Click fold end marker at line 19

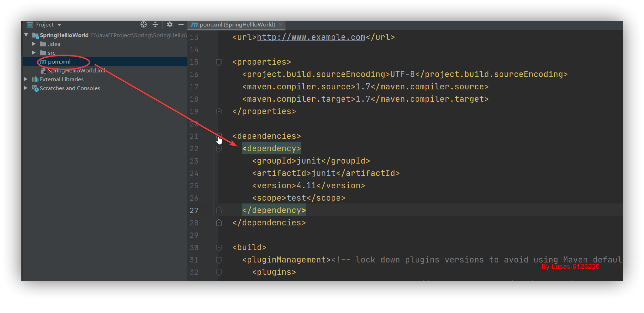pos(219,111)
